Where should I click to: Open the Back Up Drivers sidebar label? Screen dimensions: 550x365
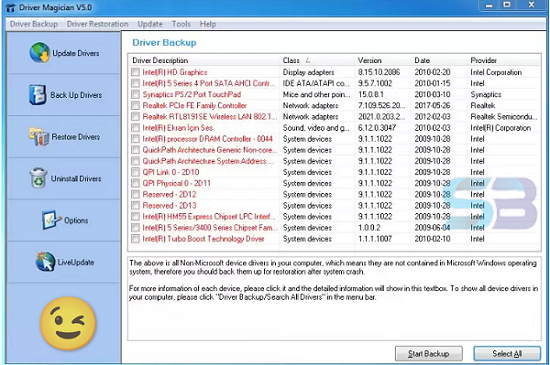click(76, 95)
